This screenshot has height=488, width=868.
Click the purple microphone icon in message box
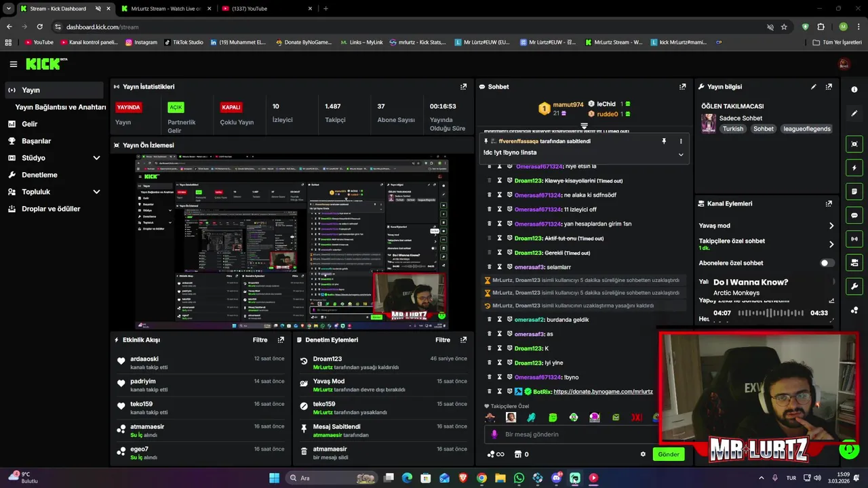(494, 434)
